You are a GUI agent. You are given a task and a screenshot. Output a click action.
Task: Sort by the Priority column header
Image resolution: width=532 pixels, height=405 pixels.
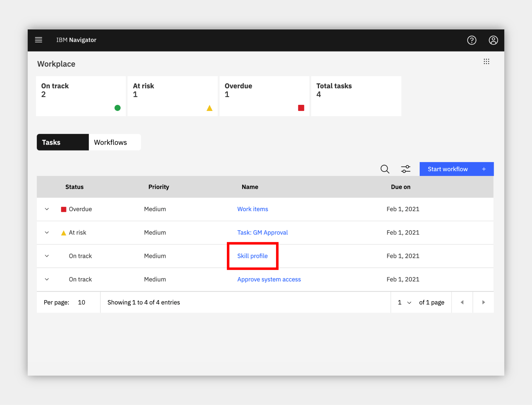tap(159, 187)
